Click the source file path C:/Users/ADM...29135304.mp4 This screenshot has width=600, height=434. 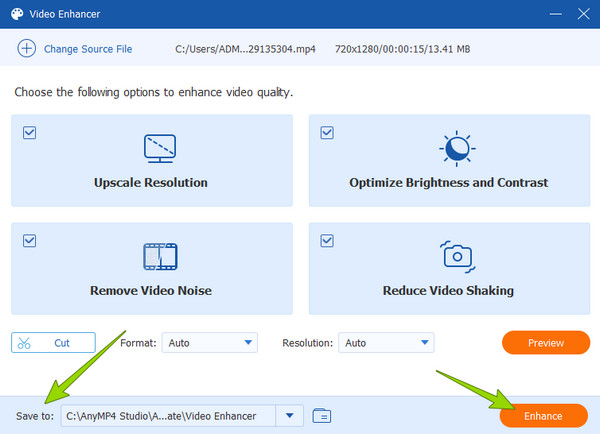[x=245, y=49]
